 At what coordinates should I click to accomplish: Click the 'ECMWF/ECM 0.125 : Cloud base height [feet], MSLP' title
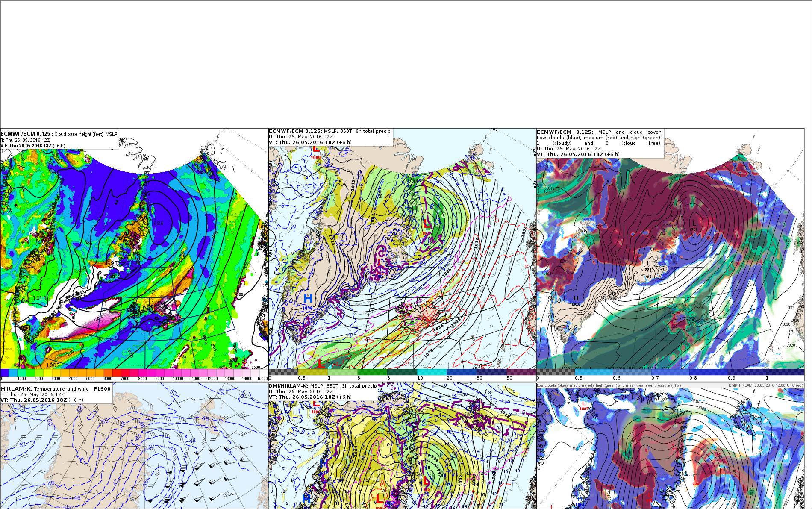[59, 134]
